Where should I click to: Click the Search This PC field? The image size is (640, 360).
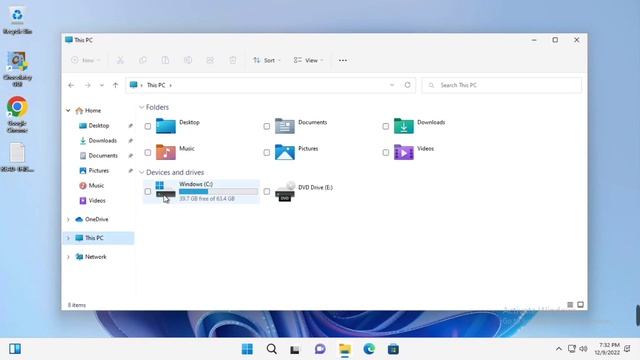coord(502,85)
